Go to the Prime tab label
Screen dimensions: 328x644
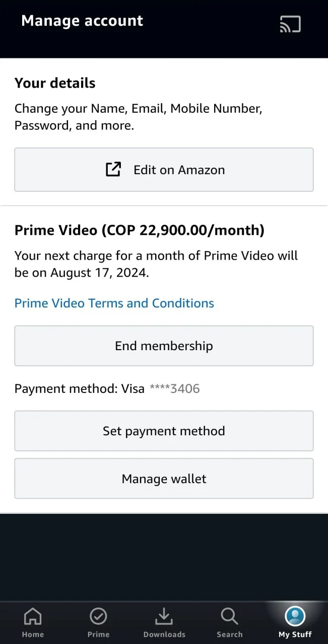[98, 634]
